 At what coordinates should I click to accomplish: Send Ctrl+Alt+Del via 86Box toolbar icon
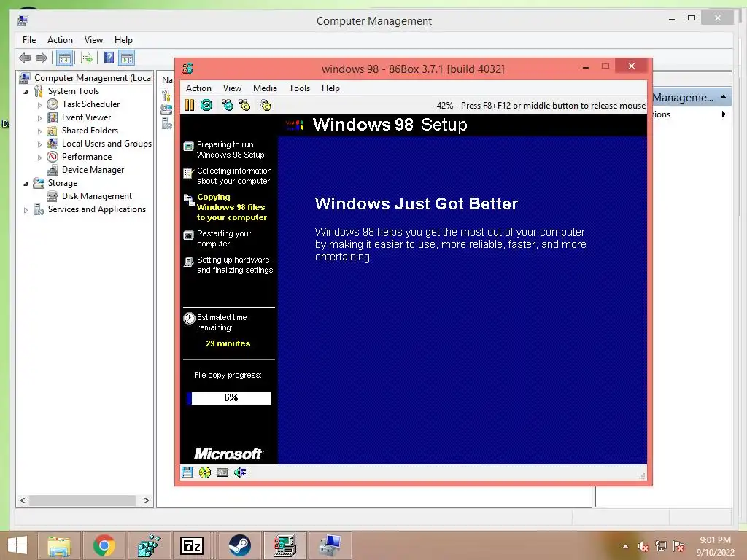click(228, 105)
